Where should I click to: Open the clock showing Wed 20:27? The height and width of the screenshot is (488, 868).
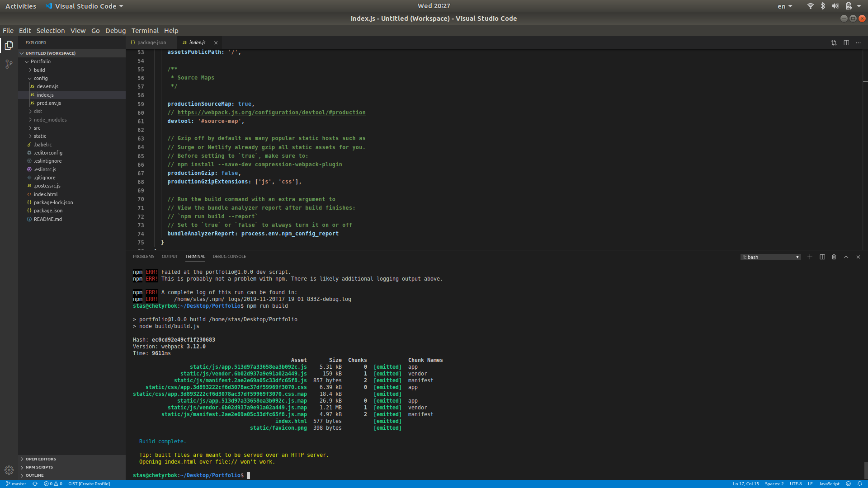(434, 6)
